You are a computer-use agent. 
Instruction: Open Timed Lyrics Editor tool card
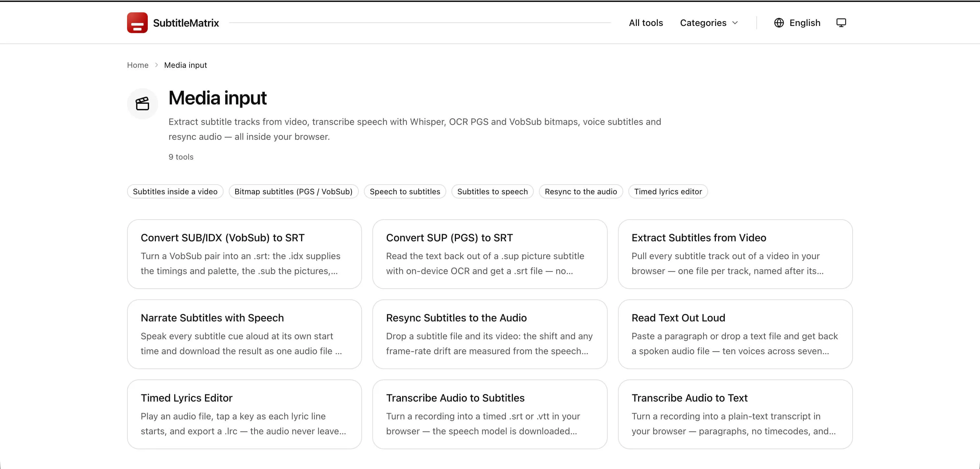(244, 414)
